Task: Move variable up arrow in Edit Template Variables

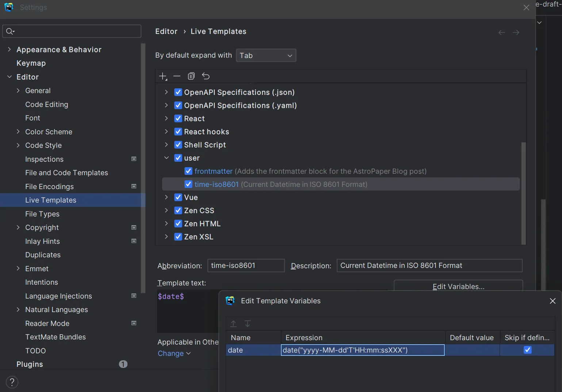Action: pyautogui.click(x=233, y=324)
